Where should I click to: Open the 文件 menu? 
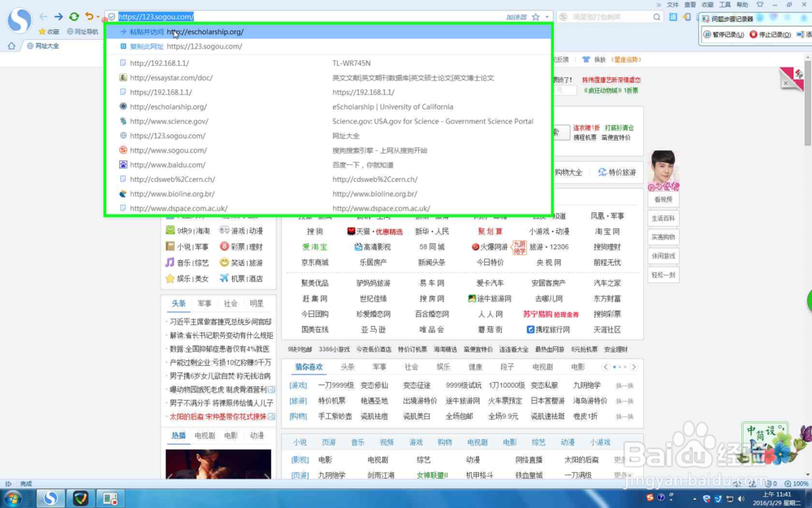pos(672,5)
